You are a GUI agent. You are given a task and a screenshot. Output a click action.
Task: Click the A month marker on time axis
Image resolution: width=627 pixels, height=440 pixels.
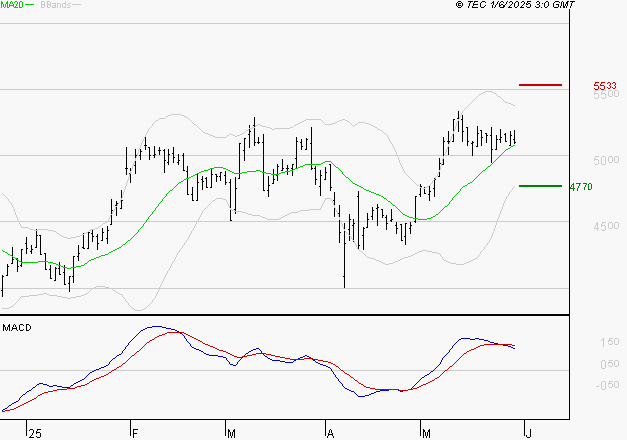coord(330,433)
